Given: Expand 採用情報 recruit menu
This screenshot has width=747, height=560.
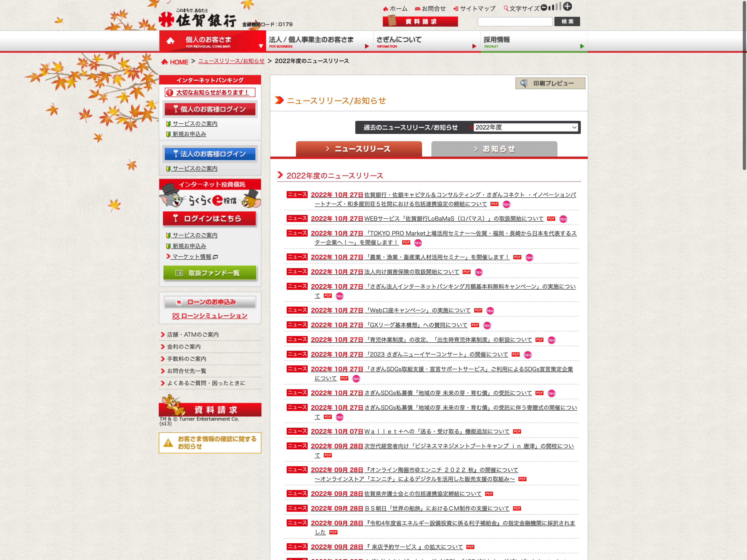Looking at the screenshot, I should click(582, 46).
